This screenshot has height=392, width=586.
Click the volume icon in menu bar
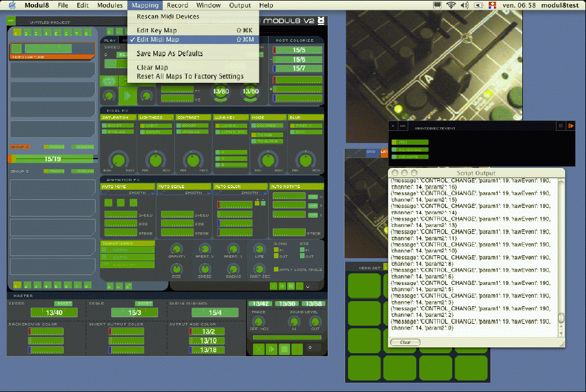click(x=464, y=5)
